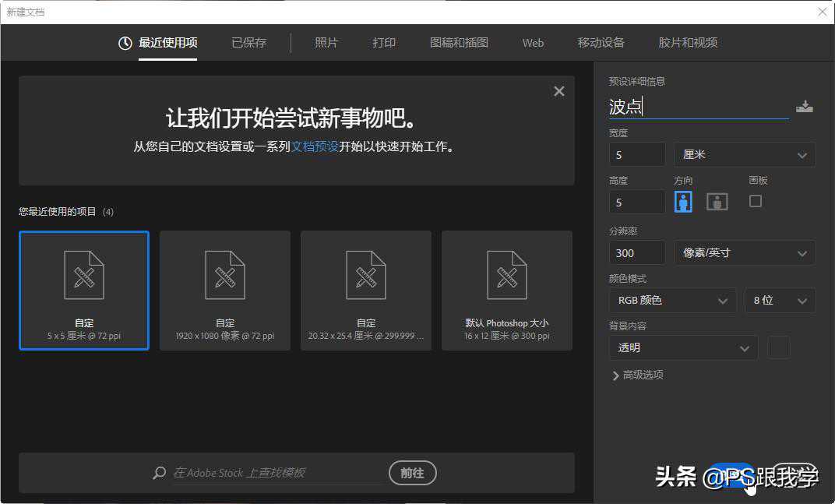This screenshot has width=835, height=504.
Task: Open the 像素/英寸 resolution unit dropdown
Action: [x=744, y=253]
